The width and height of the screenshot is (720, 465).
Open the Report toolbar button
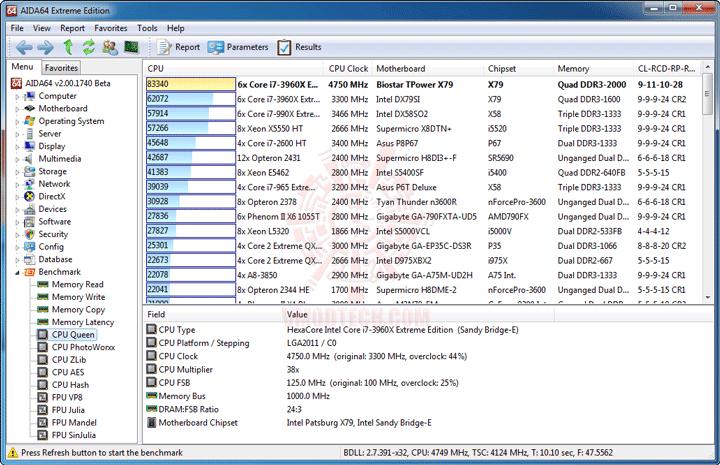178,47
